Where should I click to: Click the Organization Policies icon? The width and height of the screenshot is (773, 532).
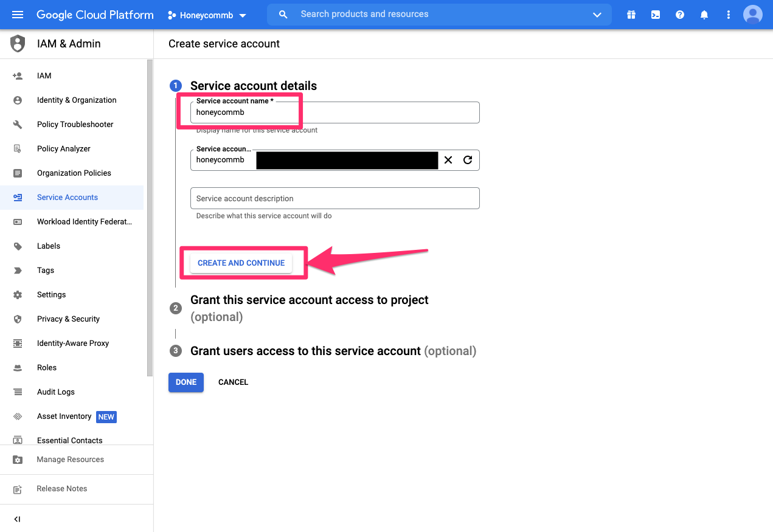tap(18, 173)
